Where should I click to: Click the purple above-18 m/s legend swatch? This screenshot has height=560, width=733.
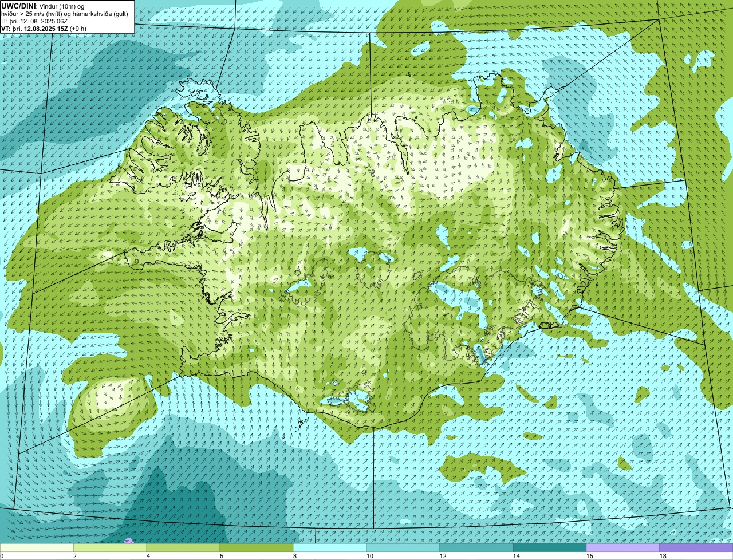(x=696, y=548)
